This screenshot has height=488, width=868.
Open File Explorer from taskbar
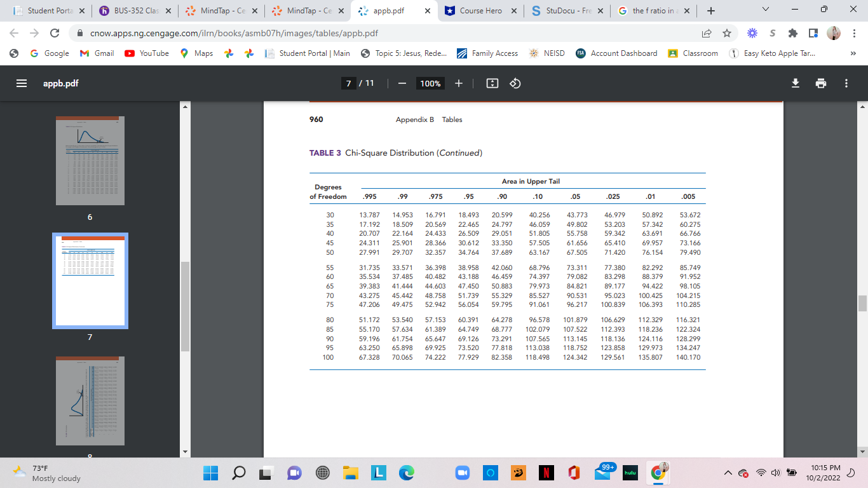tap(351, 473)
